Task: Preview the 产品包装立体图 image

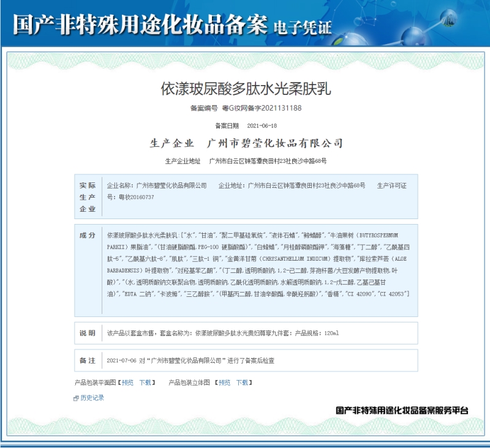Action: (225, 383)
